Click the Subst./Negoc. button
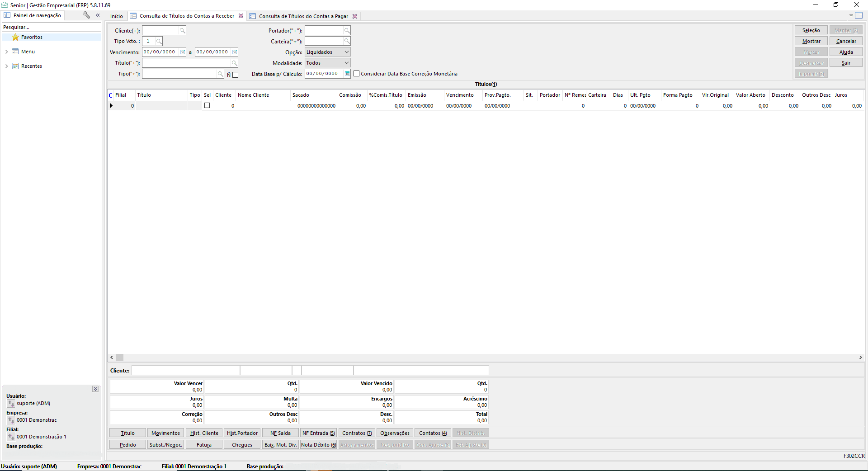868x471 pixels. pyautogui.click(x=165, y=445)
